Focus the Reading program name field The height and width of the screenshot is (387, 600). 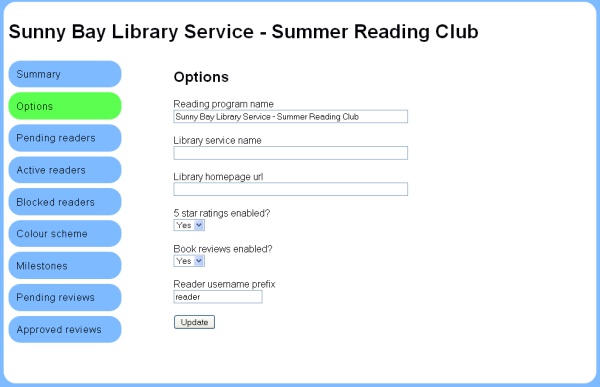tap(290, 116)
